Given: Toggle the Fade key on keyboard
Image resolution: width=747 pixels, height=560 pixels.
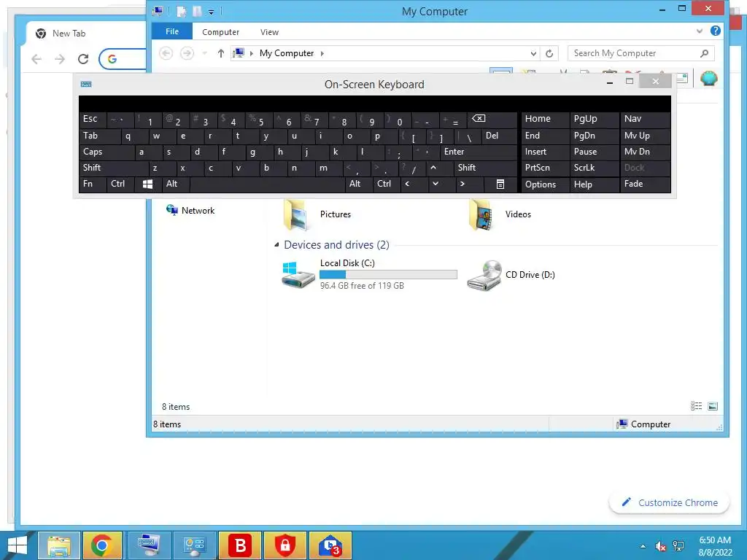Looking at the screenshot, I should [645, 184].
